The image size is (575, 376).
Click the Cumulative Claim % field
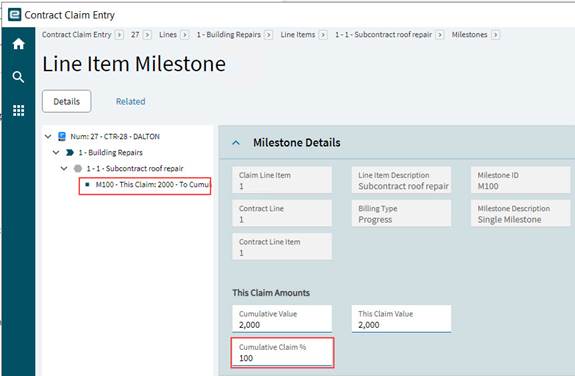(x=282, y=353)
